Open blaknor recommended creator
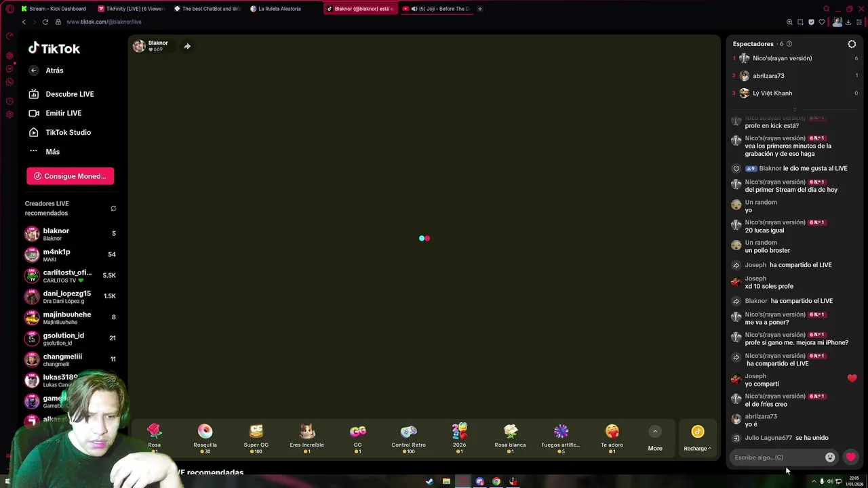868x488 pixels. coord(71,234)
